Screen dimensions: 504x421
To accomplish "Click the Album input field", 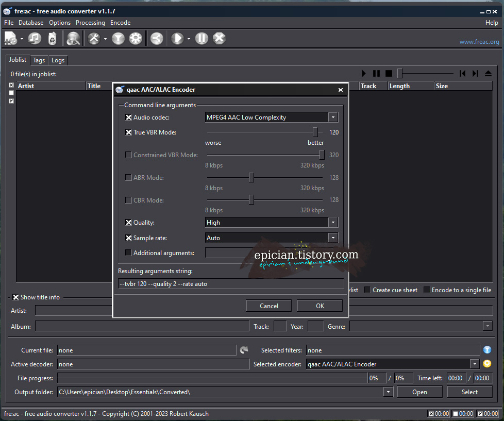I will [x=142, y=326].
